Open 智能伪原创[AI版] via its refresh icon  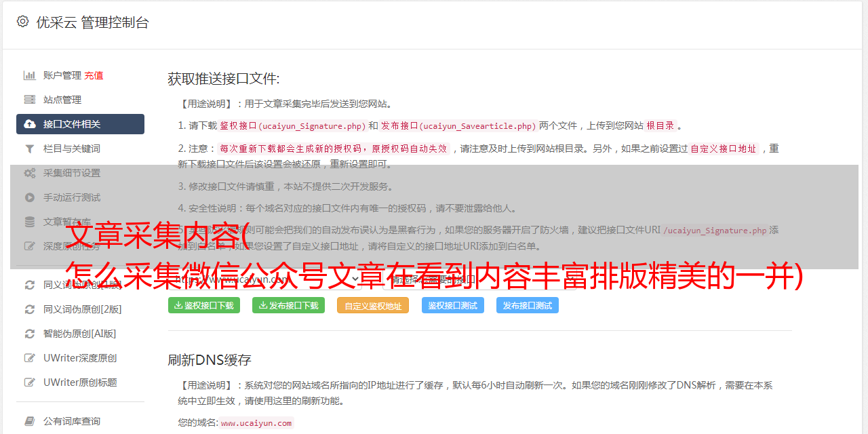click(x=30, y=334)
